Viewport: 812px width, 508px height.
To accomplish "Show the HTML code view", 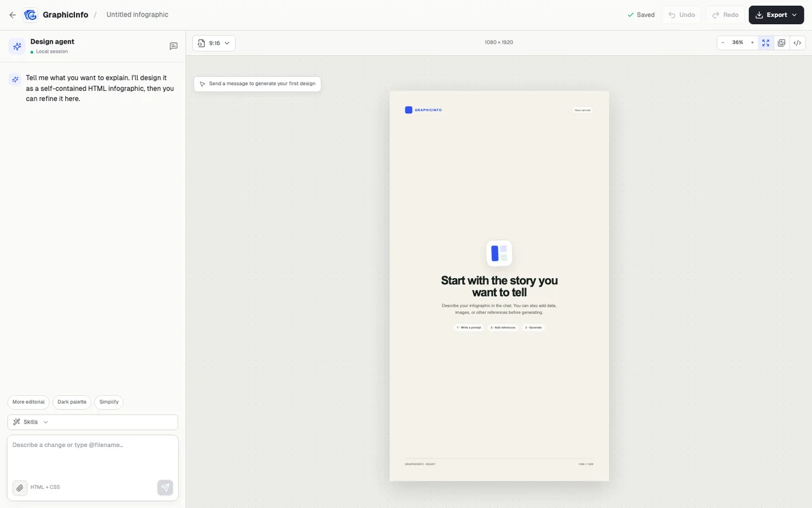I will pos(797,43).
